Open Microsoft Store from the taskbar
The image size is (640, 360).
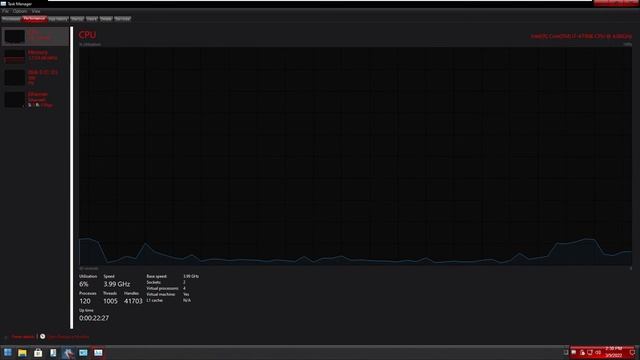tap(38, 352)
